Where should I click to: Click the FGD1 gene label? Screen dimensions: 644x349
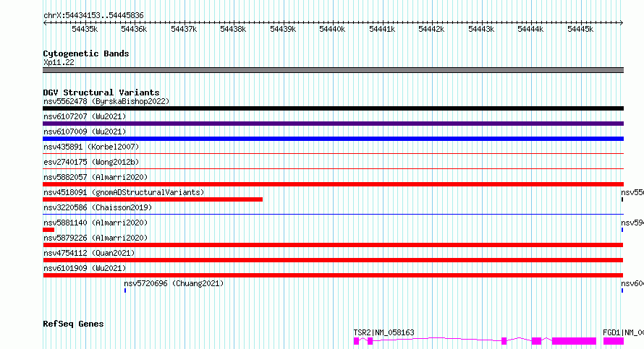click(x=623, y=332)
